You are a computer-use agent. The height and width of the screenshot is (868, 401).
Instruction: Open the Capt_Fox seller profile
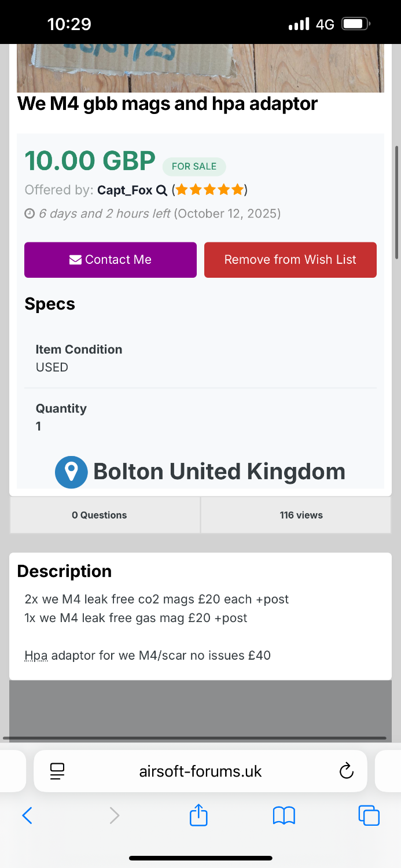124,190
